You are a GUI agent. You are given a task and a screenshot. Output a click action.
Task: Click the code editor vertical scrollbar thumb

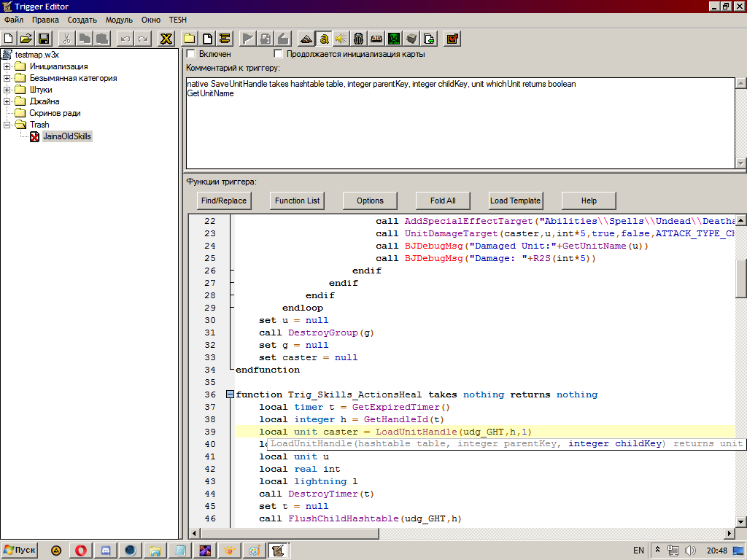coord(740,278)
